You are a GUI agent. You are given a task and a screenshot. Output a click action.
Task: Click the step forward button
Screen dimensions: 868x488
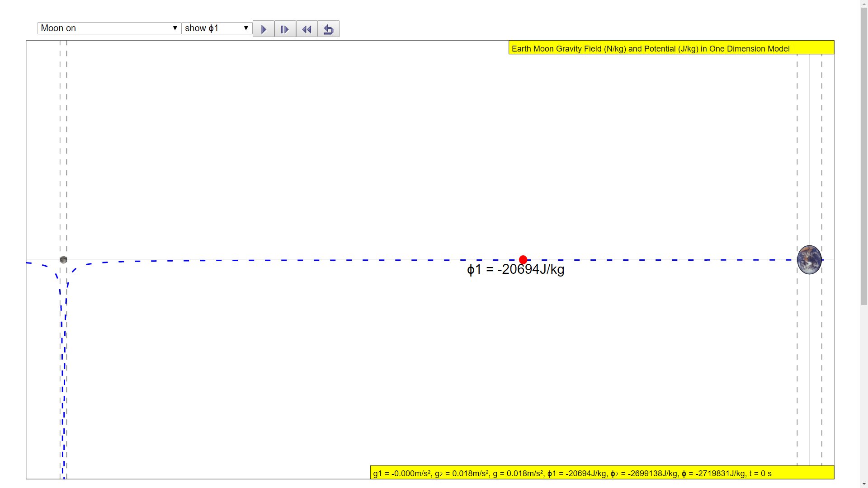point(285,29)
